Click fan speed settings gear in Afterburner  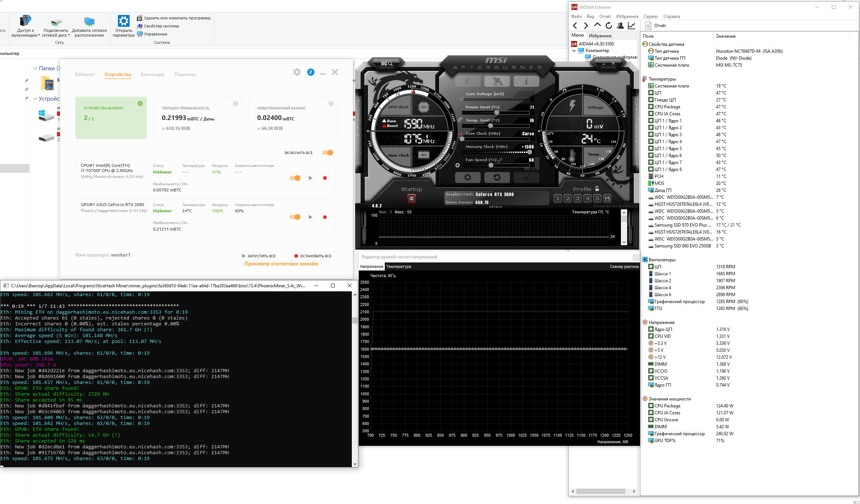point(457,165)
